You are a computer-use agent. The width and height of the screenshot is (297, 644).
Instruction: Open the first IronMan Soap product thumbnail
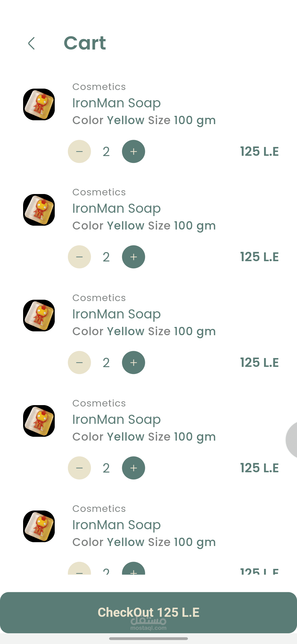click(x=39, y=105)
